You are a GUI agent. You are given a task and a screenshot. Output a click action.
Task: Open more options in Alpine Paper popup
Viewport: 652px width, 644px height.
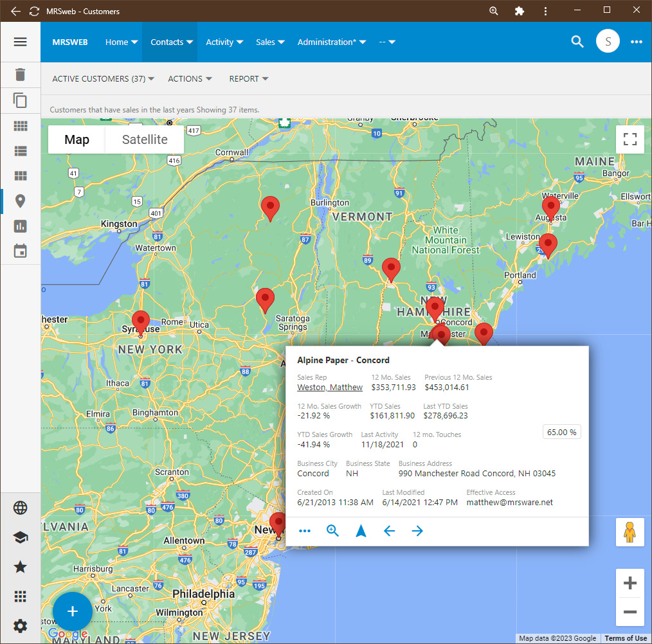[x=304, y=531]
